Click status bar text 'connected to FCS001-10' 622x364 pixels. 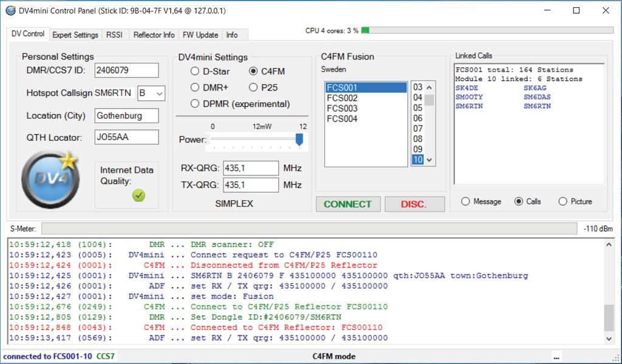pyautogui.click(x=47, y=356)
